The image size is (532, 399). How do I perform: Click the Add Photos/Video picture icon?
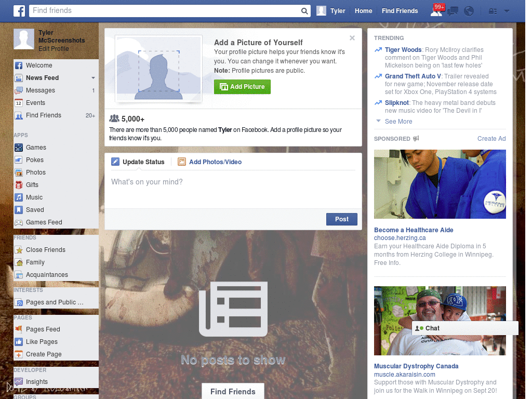tap(182, 162)
